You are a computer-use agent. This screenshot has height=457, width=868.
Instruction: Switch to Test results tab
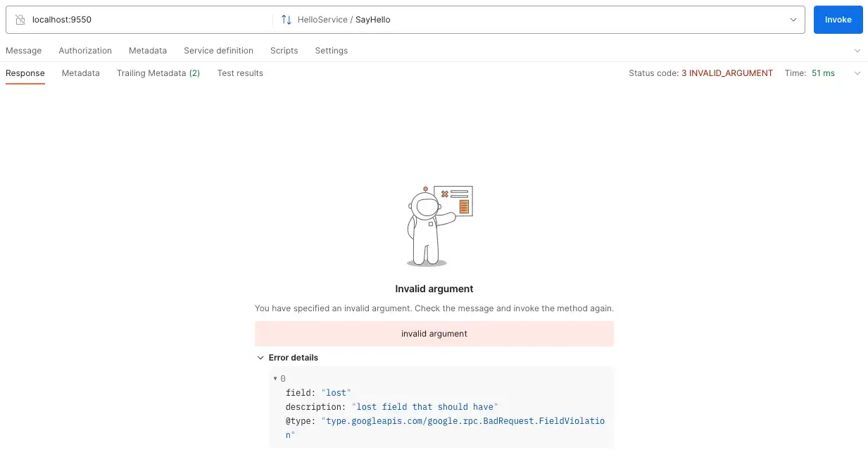(x=240, y=73)
